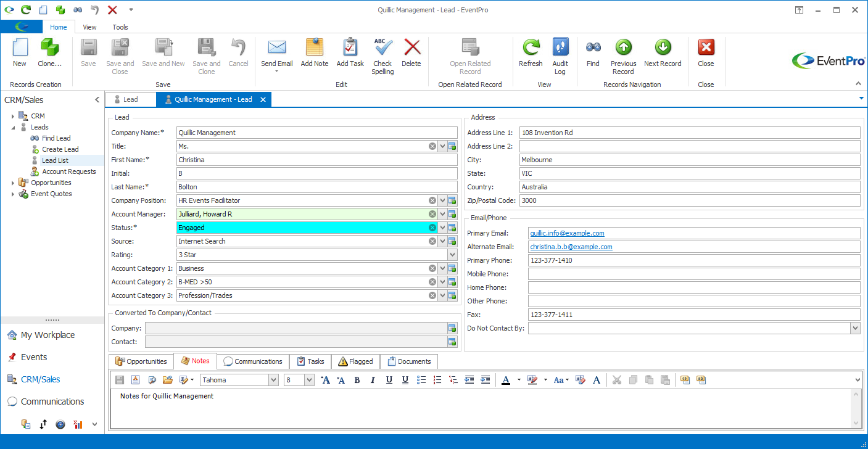Open Source dropdown arrow
Viewport: 868px width, 449px height.
pos(442,241)
